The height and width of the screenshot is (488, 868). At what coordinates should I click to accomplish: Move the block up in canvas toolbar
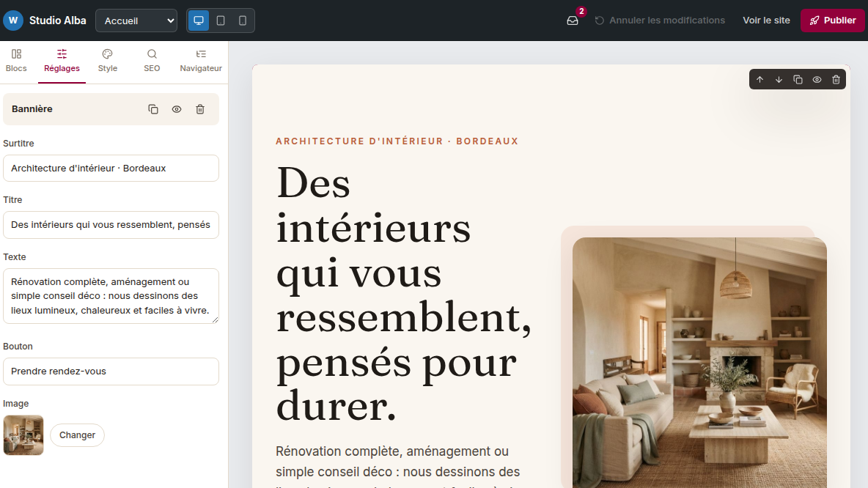point(760,80)
